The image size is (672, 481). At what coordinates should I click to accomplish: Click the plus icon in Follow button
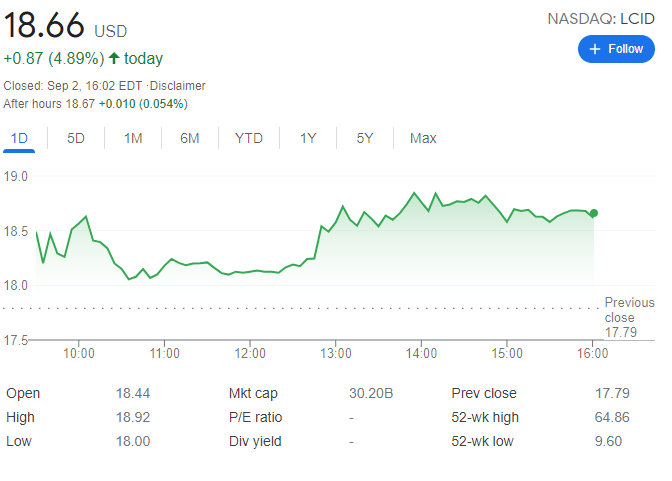pos(595,49)
